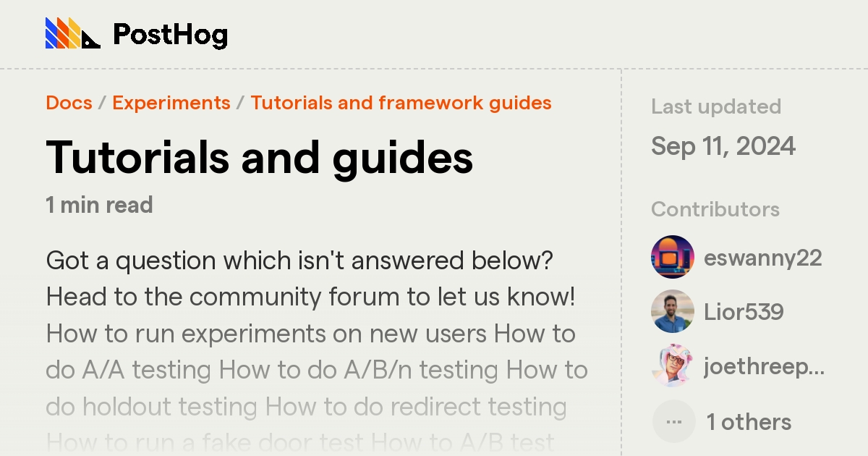Screen dimensions: 868x456
Task: Navigate to Docs via breadcrumb
Action: pyautogui.click(x=69, y=102)
